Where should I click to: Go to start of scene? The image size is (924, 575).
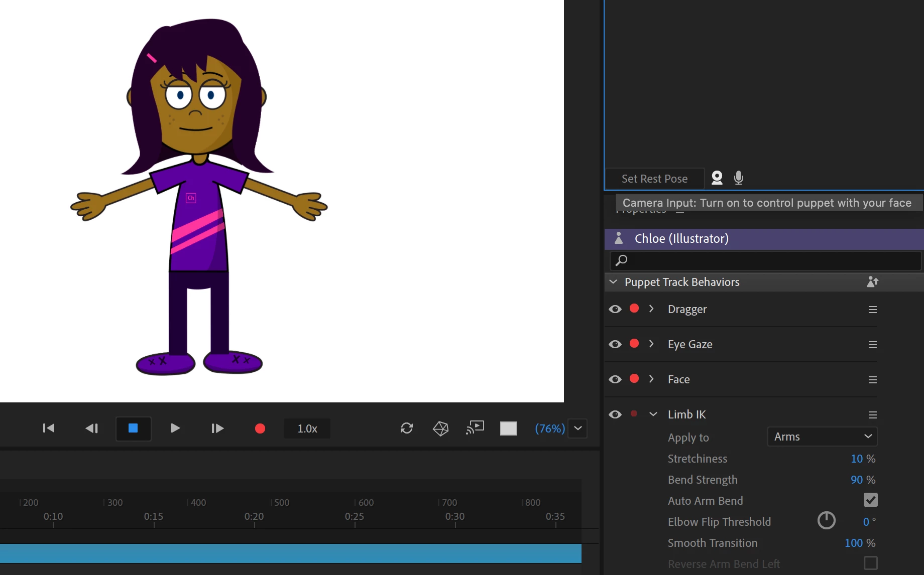(49, 428)
